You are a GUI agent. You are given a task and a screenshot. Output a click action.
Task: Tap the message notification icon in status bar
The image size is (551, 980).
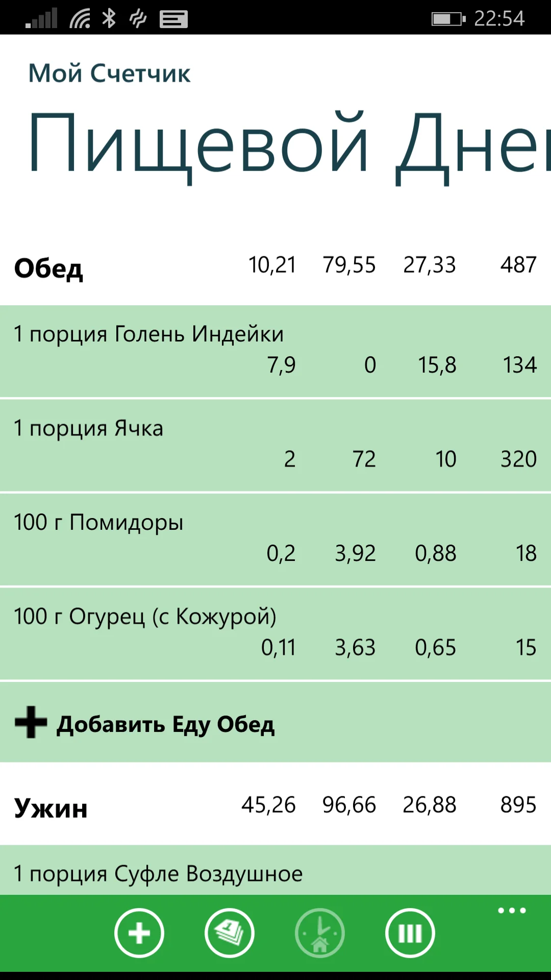[173, 19]
